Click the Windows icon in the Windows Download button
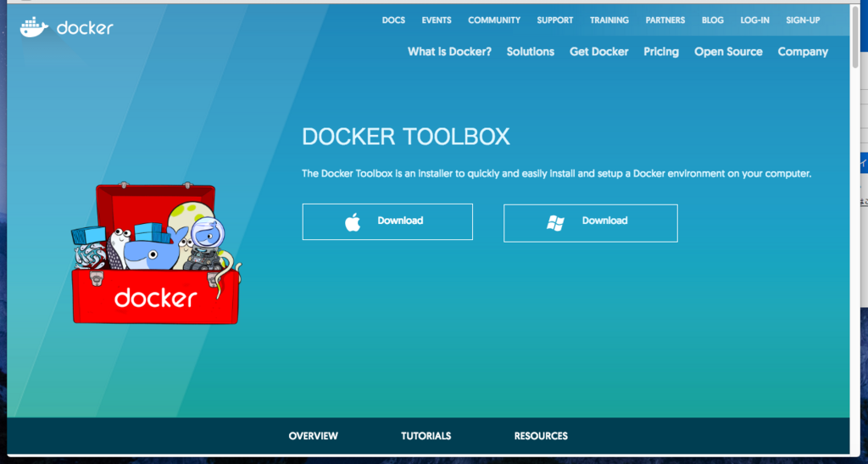The width and height of the screenshot is (868, 464). coord(555,223)
